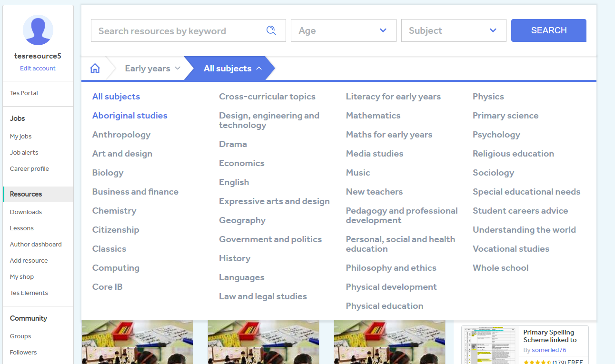Open the Subject filter dropdown
615x364 pixels.
pos(453,30)
